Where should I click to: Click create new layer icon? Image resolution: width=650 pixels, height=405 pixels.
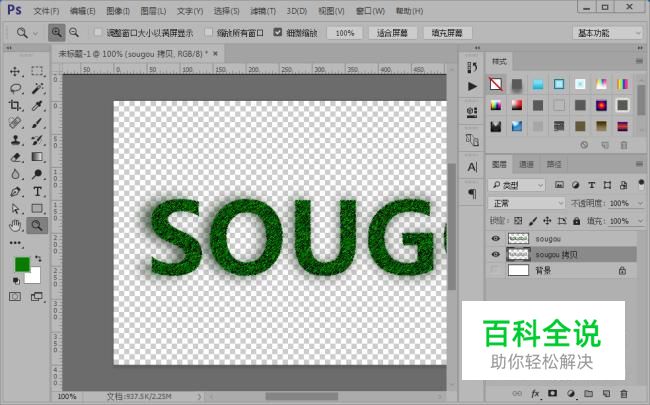coord(606,393)
